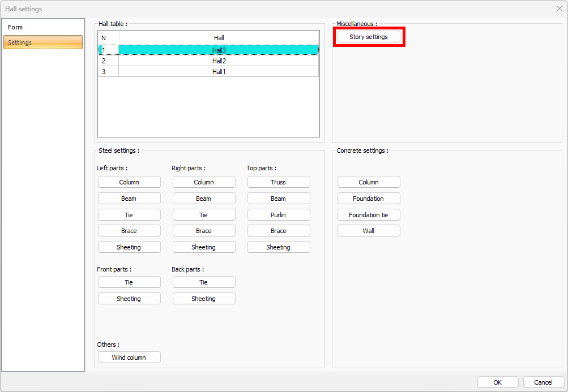Click the Top parts Truss button

(279, 182)
